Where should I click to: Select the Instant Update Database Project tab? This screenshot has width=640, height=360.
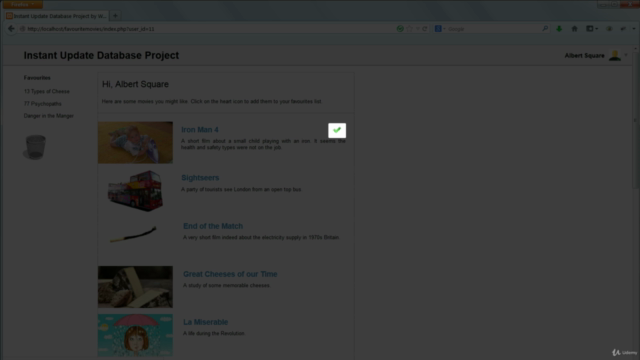57,16
